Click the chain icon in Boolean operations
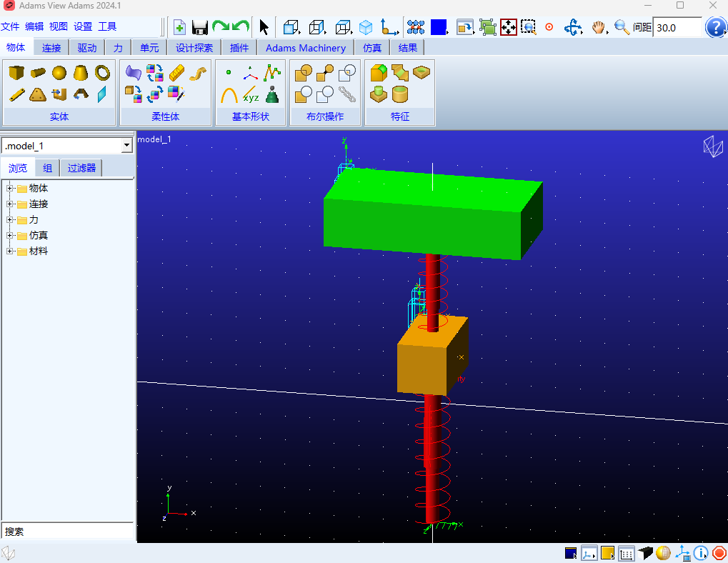The width and height of the screenshot is (728, 563). click(x=346, y=95)
